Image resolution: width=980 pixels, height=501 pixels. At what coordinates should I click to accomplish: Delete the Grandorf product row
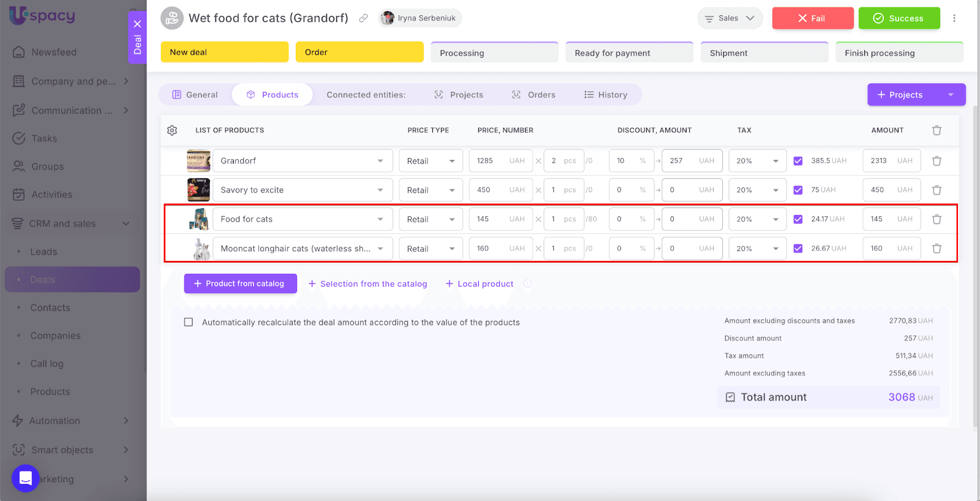click(x=937, y=161)
